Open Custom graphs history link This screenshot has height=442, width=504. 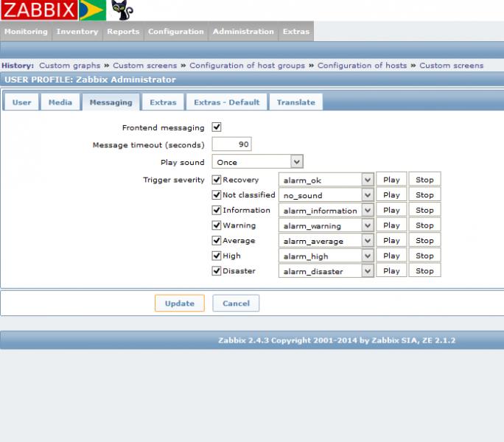70,66
